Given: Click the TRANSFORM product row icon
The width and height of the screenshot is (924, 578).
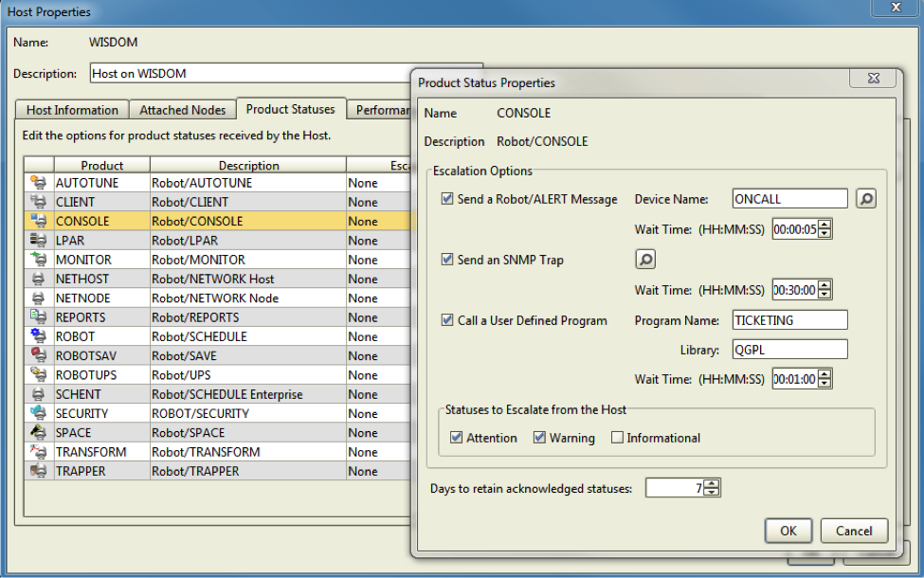Looking at the screenshot, I should 38,452.
